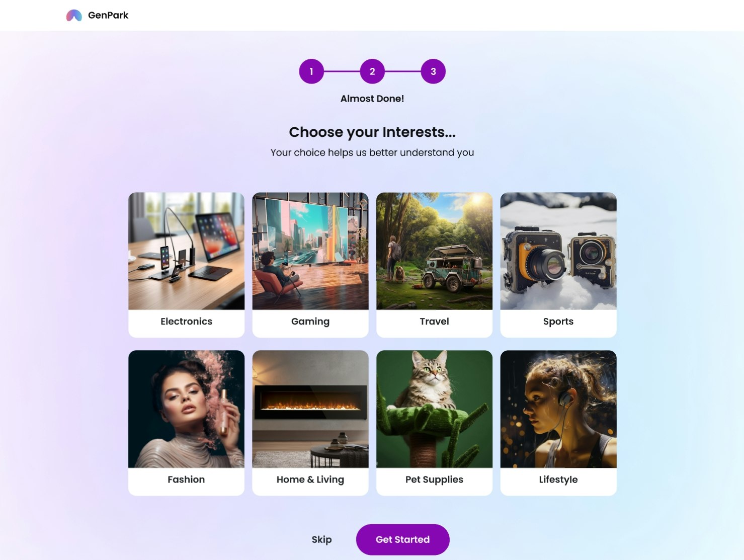Choose the Fashion interest photo

(x=187, y=409)
